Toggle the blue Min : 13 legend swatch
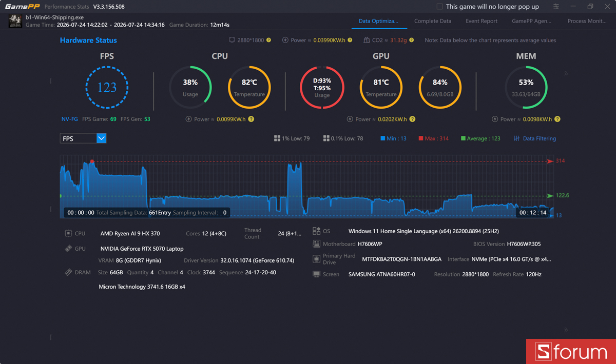Screen dimensions: 616x364 click(x=382, y=138)
